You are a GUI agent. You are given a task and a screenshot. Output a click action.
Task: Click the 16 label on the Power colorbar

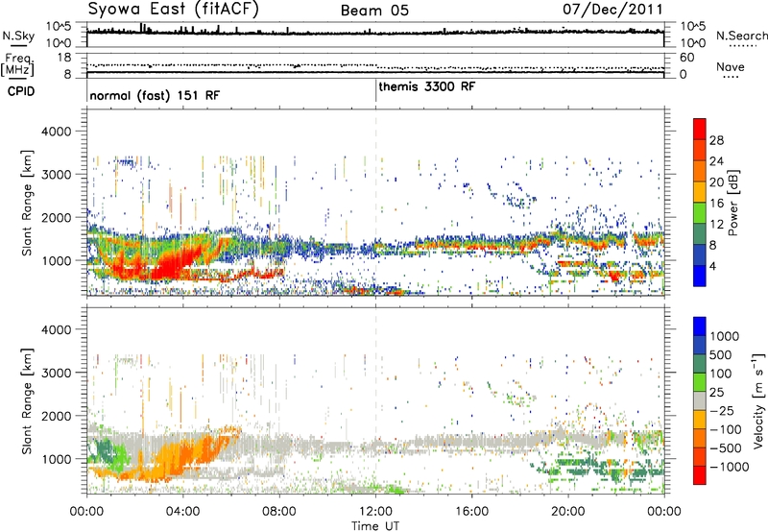click(716, 204)
